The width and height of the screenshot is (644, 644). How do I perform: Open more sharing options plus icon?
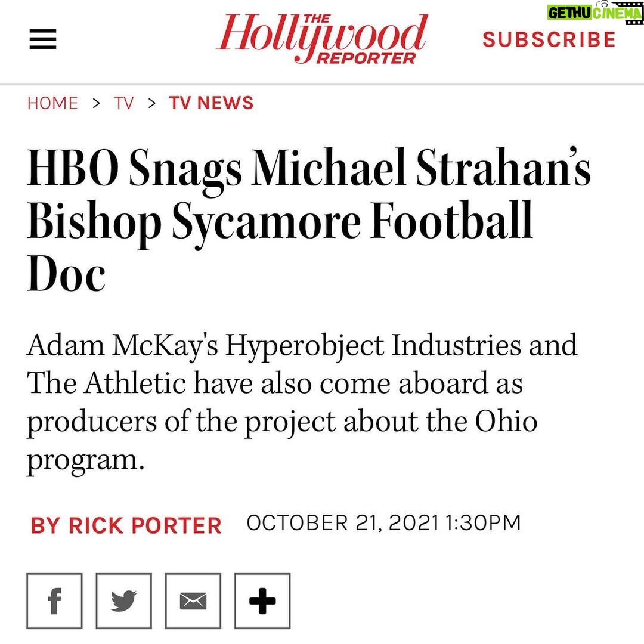[x=262, y=601]
